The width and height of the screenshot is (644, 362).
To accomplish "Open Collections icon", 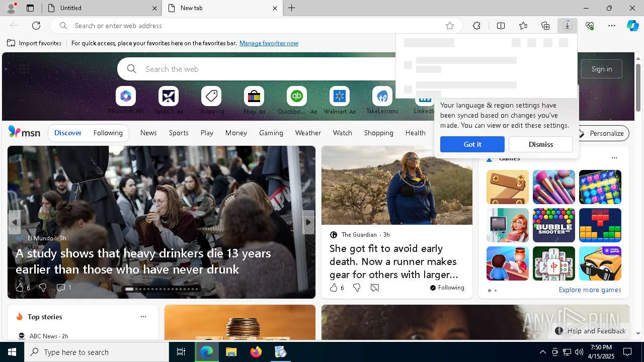I will click(x=545, y=26).
